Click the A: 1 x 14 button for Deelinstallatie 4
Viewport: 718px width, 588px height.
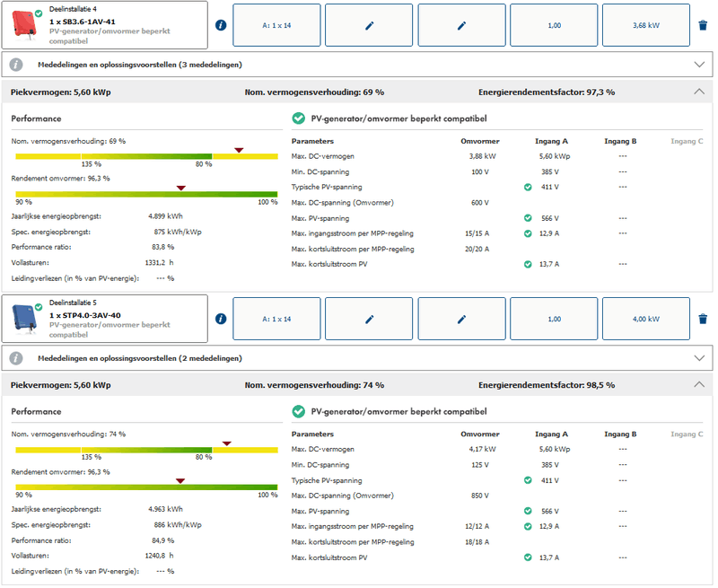[276, 25]
